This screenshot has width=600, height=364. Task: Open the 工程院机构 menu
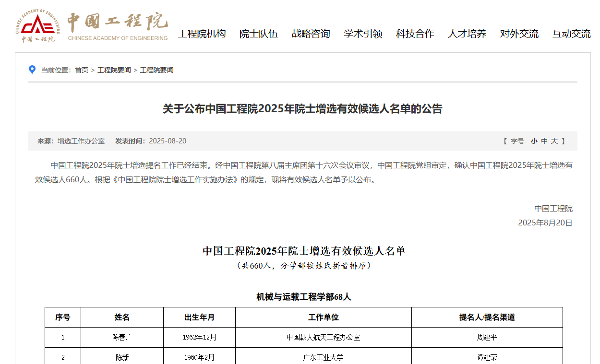click(x=202, y=34)
